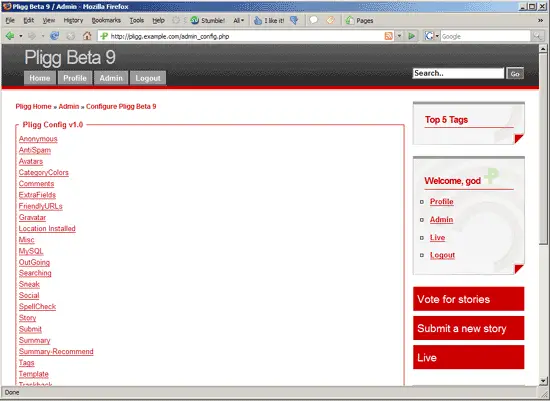The image size is (550, 401).
Task: Click the Google search box
Action: 485,36
